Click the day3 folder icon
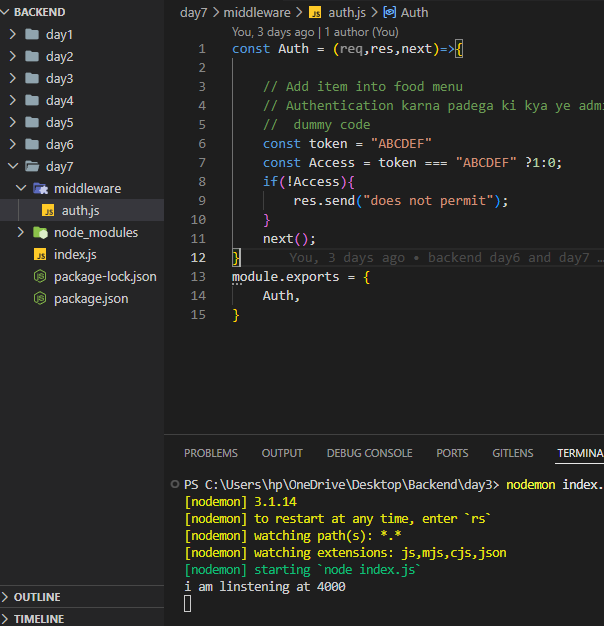604x626 pixels. click(32, 78)
